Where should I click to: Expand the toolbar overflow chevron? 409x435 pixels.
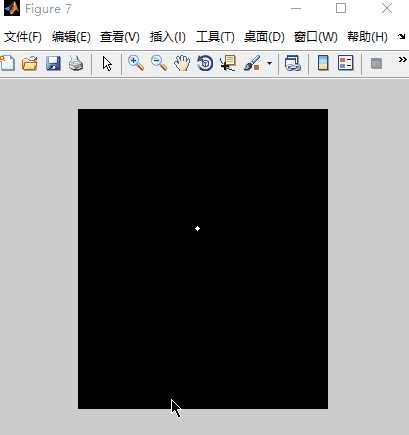(402, 59)
